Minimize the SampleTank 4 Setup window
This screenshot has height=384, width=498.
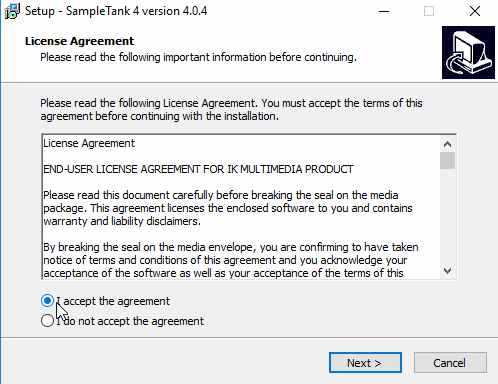384,11
